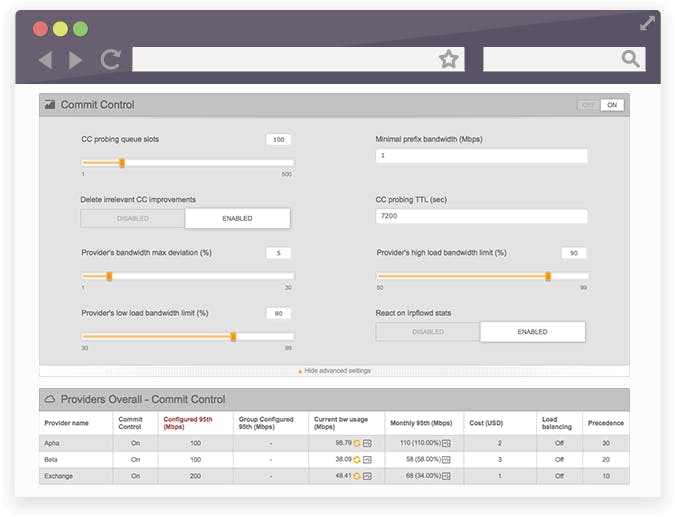Image resolution: width=675 pixels, height=517 pixels.
Task: Click the Provider name column header
Action: click(x=66, y=423)
